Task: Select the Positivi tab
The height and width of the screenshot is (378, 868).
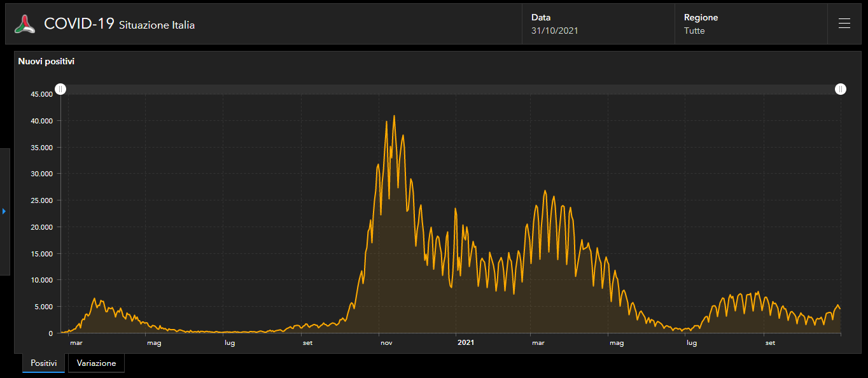Action: coord(43,363)
